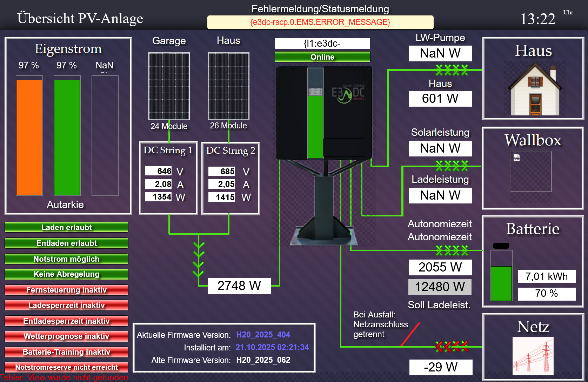This screenshot has height=382, width=588.
Task: Click the 2748 W total PV power value
Action: [x=239, y=286]
